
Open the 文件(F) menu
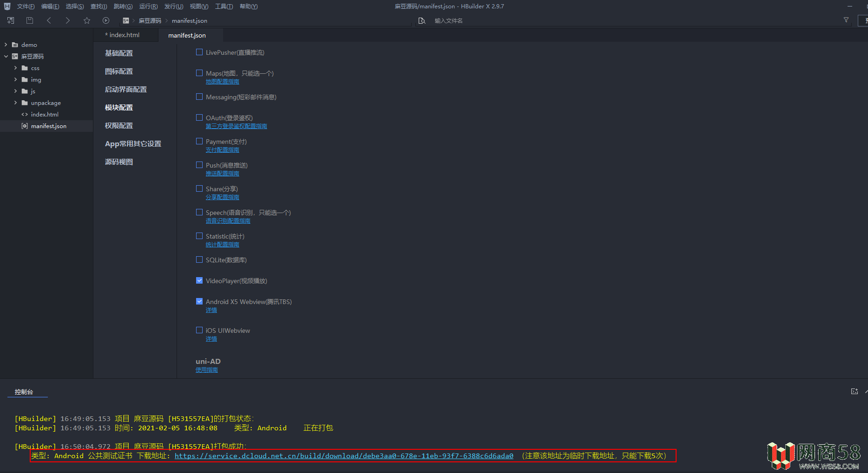[x=26, y=6]
